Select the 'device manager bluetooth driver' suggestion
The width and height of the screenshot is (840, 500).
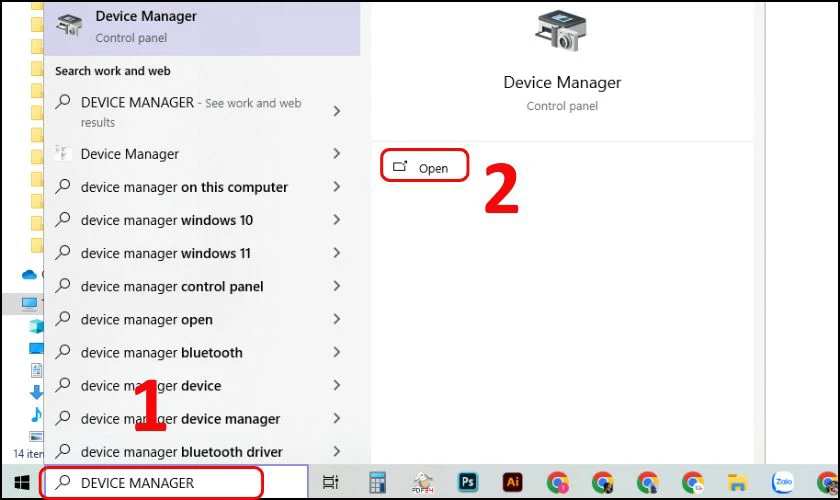point(181,451)
